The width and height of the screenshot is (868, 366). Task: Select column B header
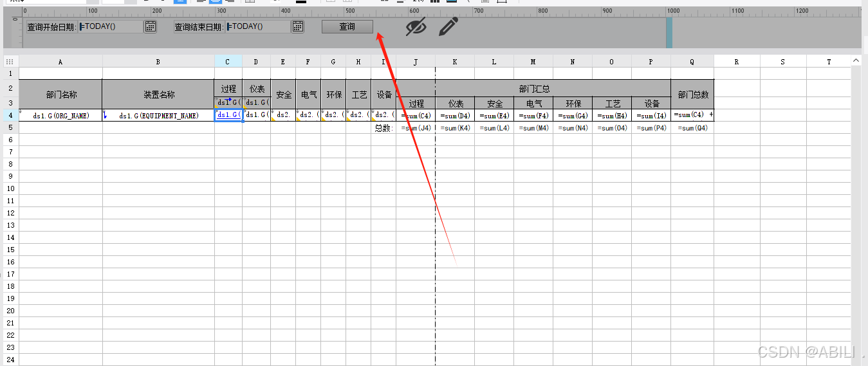[158, 61]
